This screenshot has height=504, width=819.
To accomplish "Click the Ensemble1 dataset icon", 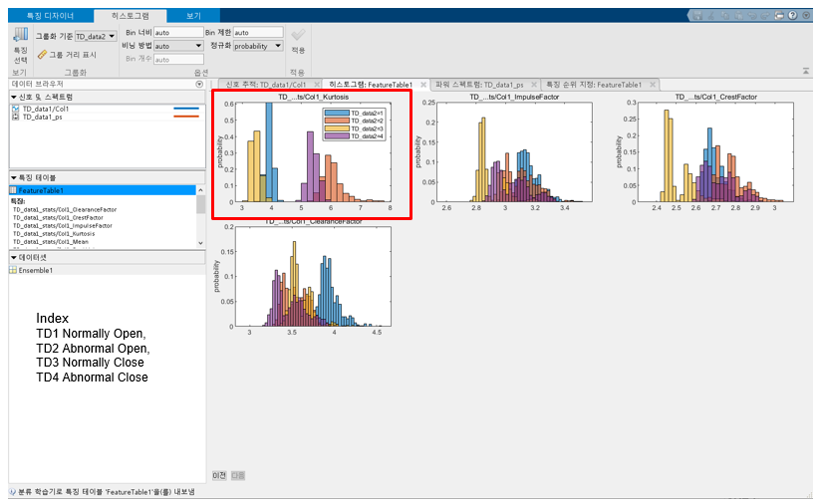I will [x=13, y=270].
